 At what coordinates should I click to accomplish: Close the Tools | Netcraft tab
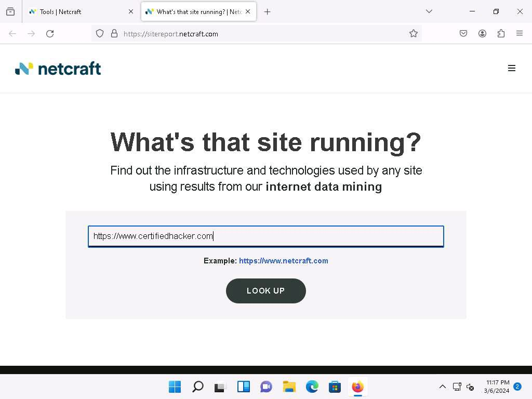pos(131,11)
